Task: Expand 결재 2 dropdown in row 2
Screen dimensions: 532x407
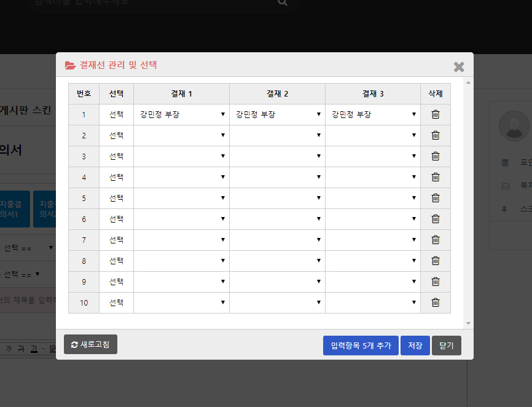Action: point(277,135)
